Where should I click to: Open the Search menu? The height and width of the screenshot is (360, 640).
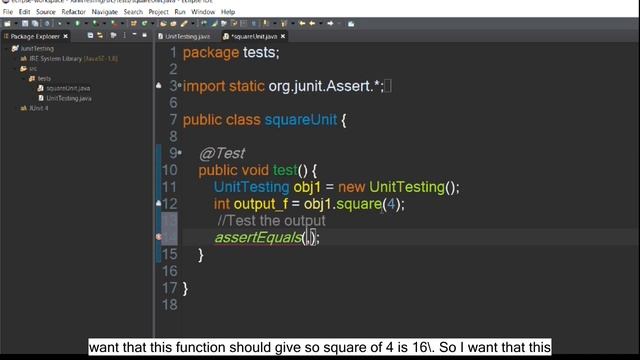[x=133, y=12]
